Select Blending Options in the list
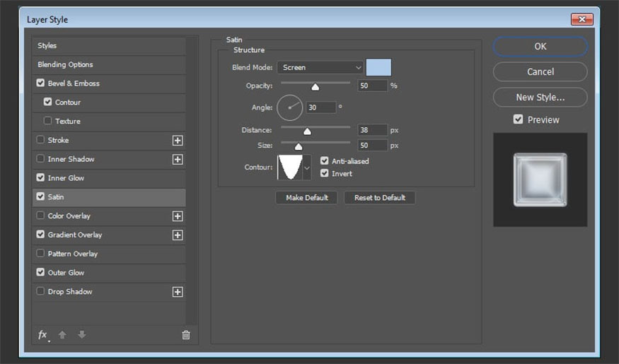The height and width of the screenshot is (364, 619). [65, 64]
